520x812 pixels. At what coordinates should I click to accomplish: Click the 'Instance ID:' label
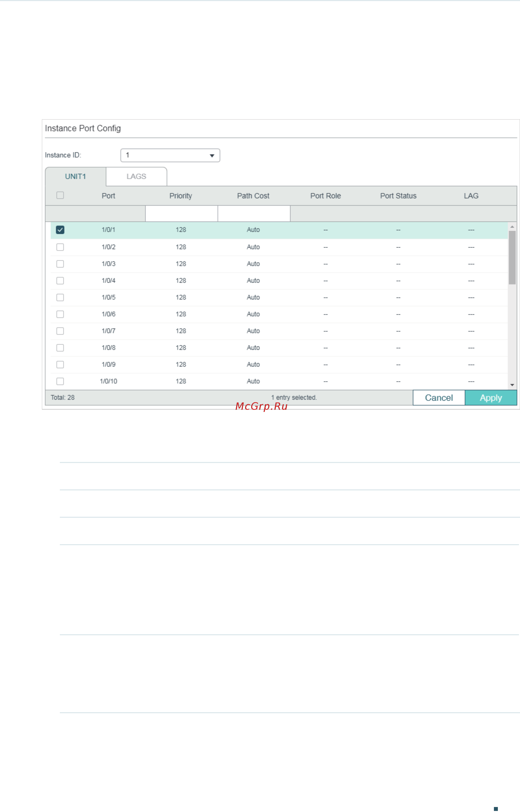click(63, 155)
